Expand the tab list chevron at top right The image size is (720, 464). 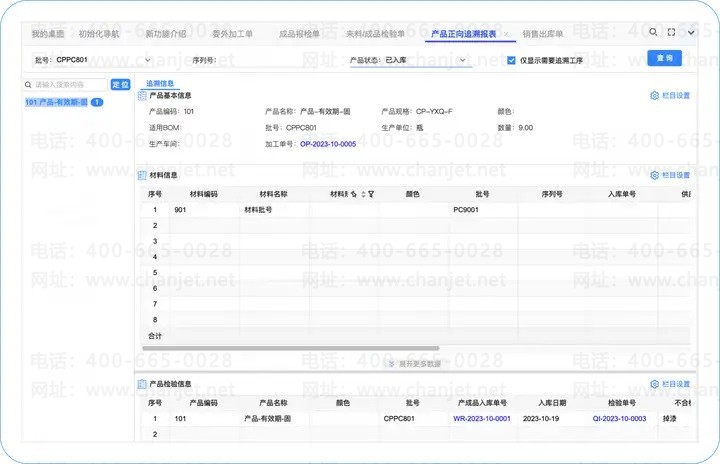click(x=691, y=32)
